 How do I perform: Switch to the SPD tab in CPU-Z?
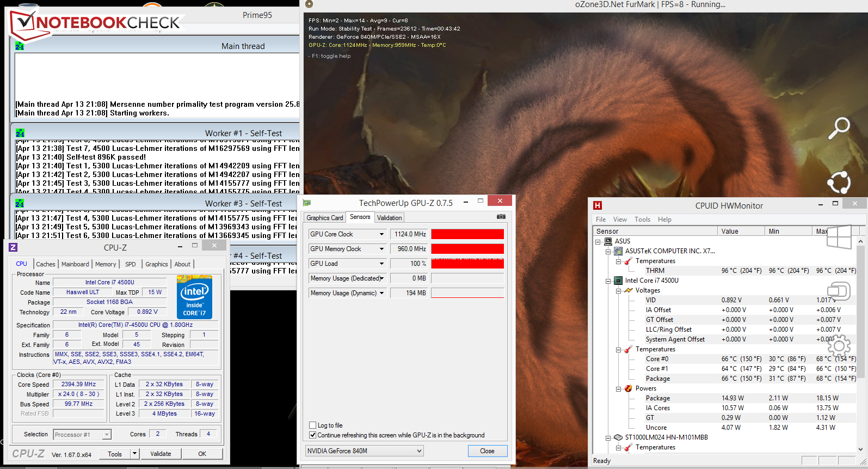coord(131,264)
